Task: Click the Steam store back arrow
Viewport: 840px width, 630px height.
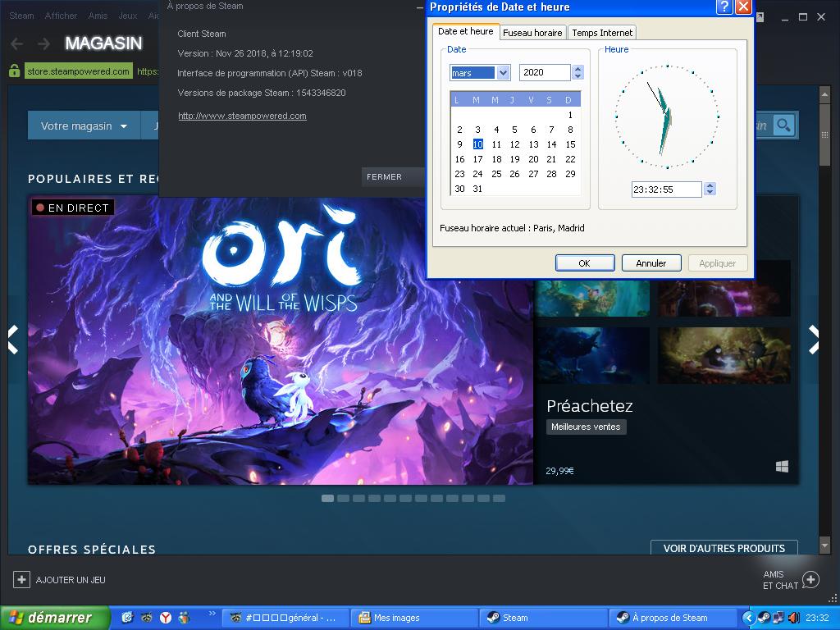Action: [16, 43]
